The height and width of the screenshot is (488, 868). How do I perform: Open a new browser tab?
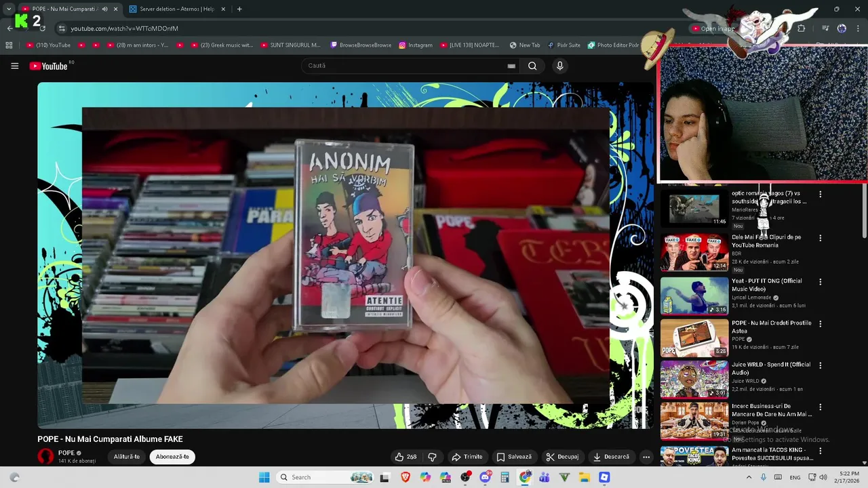click(x=239, y=9)
